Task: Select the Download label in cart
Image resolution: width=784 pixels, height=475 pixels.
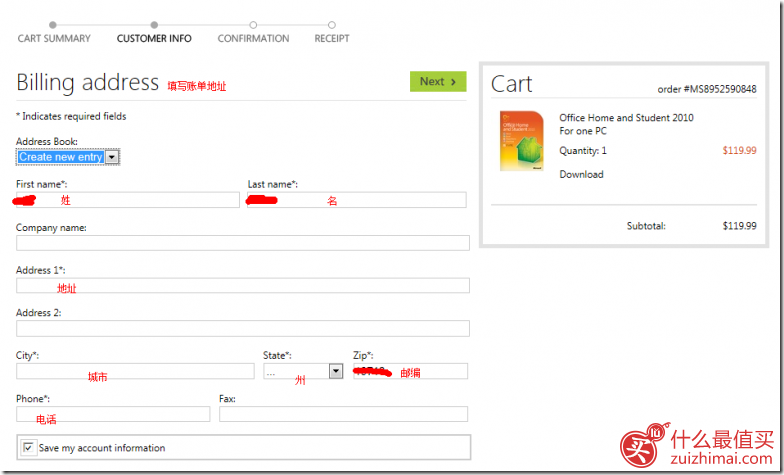Action: [581, 174]
